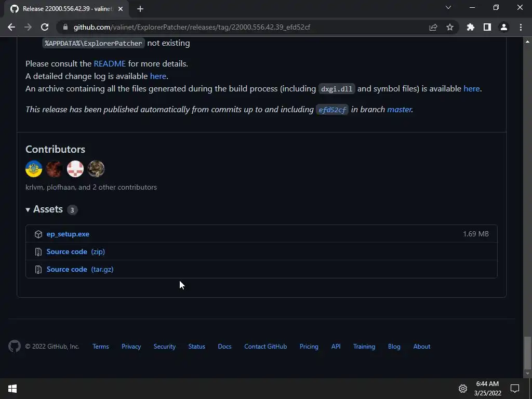Click the GitHub logo in the footer
Screen dimensions: 532x399
click(x=15, y=346)
